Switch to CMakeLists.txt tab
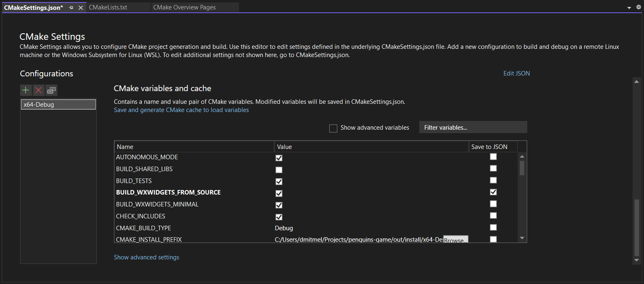 tap(108, 7)
